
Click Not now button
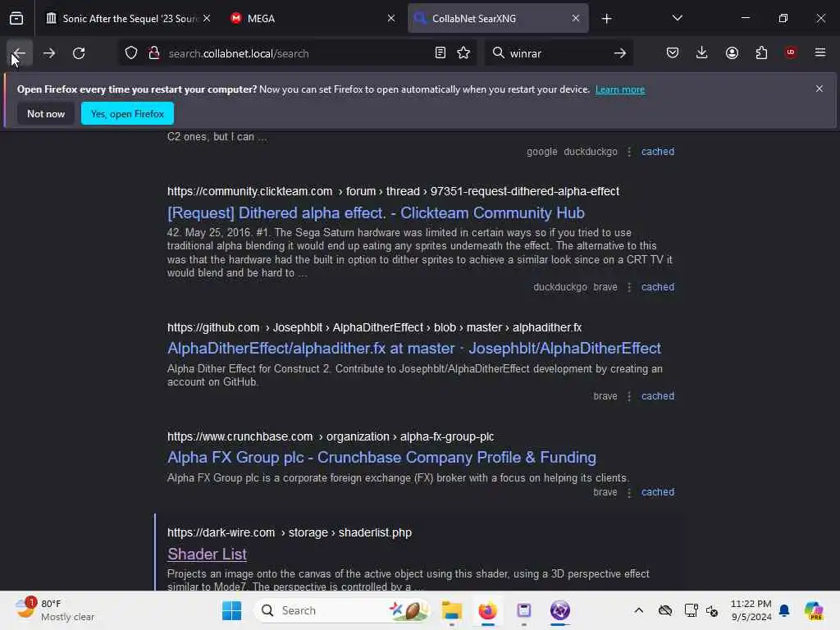click(x=46, y=113)
